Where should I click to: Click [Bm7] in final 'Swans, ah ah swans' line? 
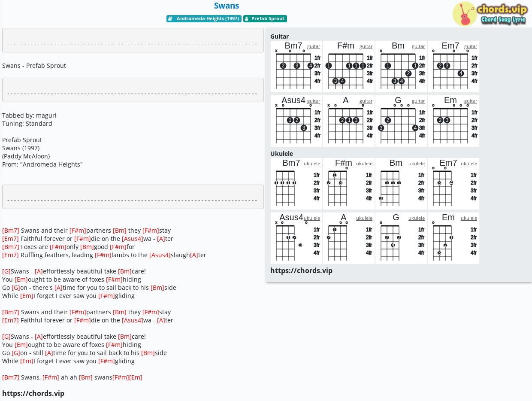click(11, 377)
